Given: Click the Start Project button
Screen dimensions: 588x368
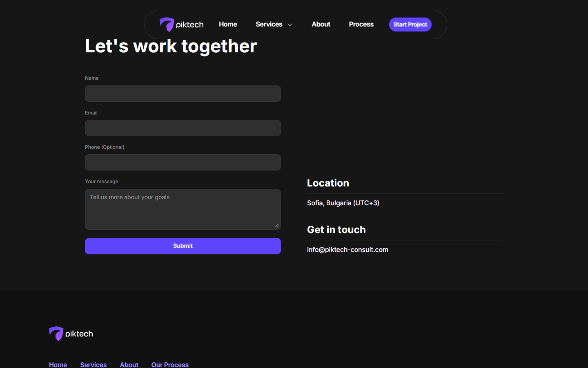Looking at the screenshot, I should pyautogui.click(x=410, y=25).
